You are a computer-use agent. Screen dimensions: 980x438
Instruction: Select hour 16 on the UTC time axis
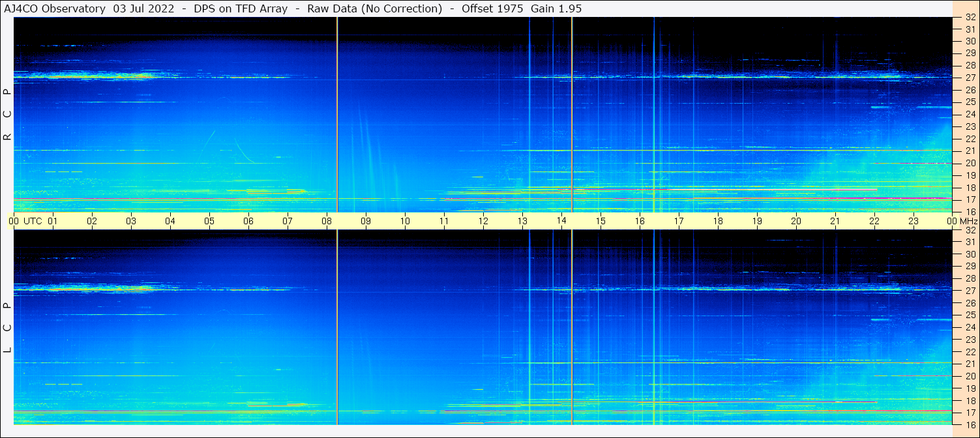pos(640,221)
